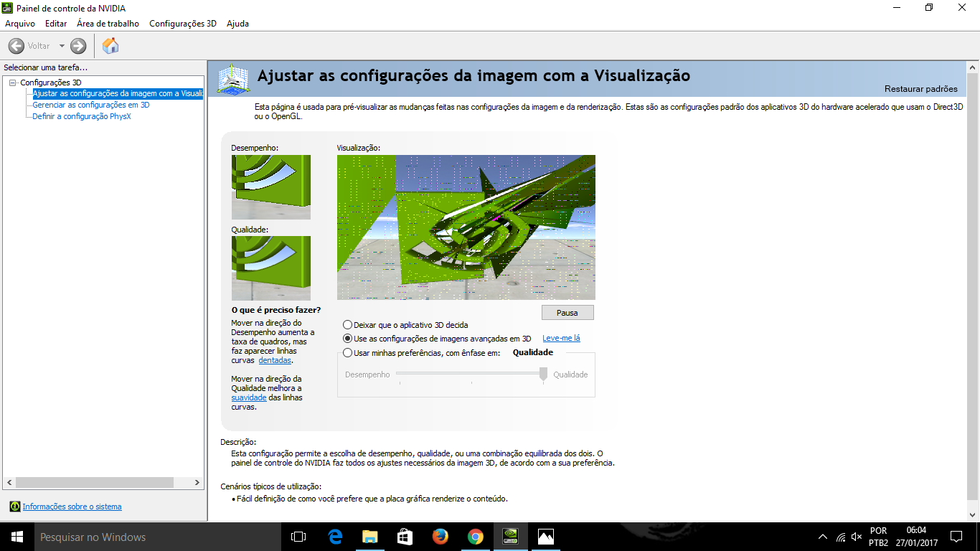Viewport: 980px width, 551px height.
Task: Collapse the Configurações 3D tree node
Action: click(x=12, y=83)
